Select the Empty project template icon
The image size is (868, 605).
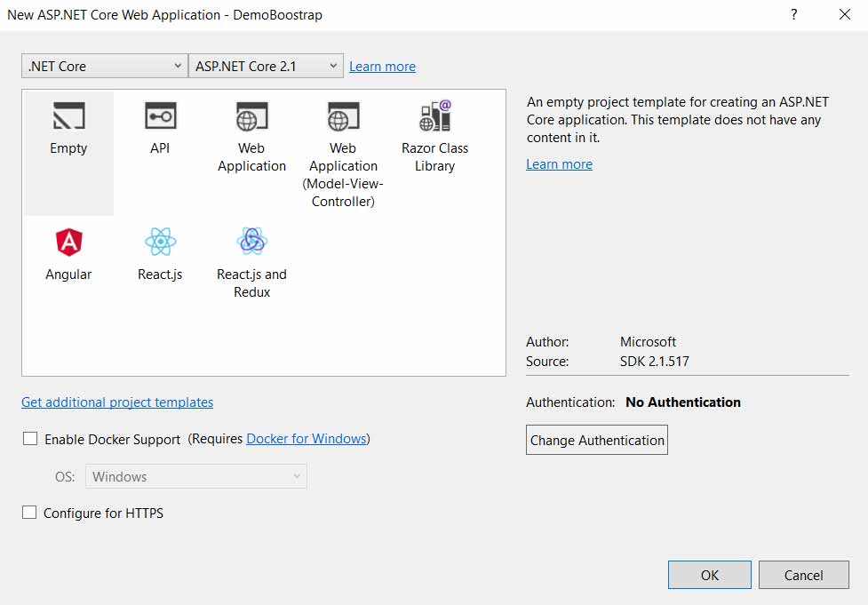[x=68, y=116]
